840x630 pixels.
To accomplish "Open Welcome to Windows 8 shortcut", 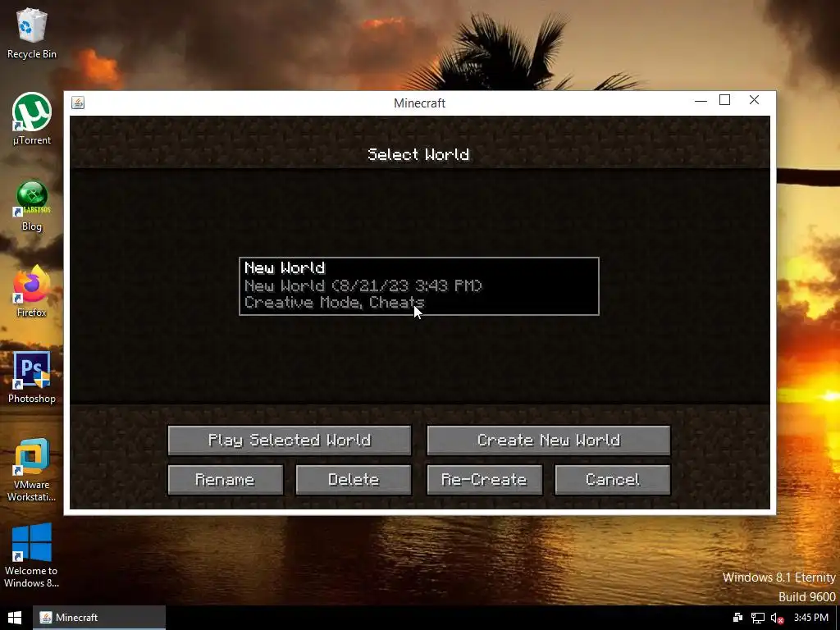I will [x=32, y=556].
